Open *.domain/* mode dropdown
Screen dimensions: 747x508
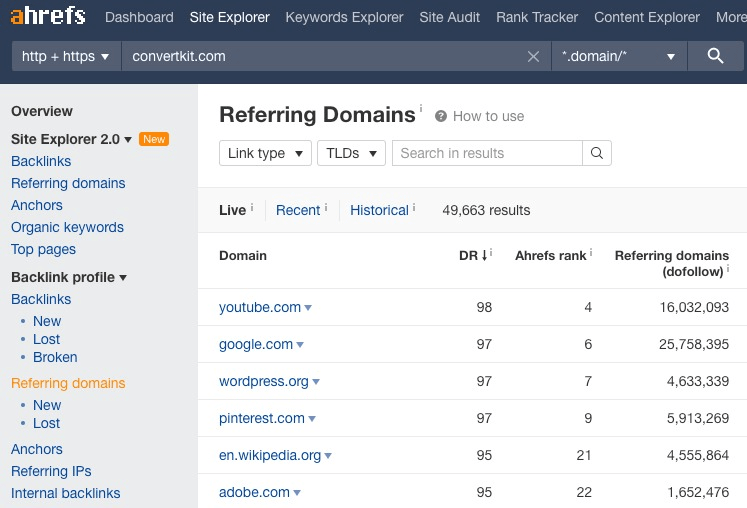[619, 56]
